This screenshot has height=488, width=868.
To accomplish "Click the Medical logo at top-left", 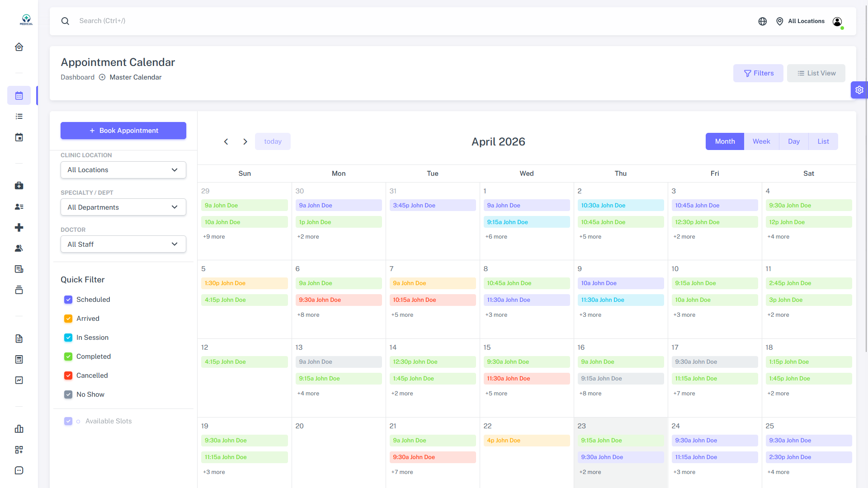I will tap(26, 19).
